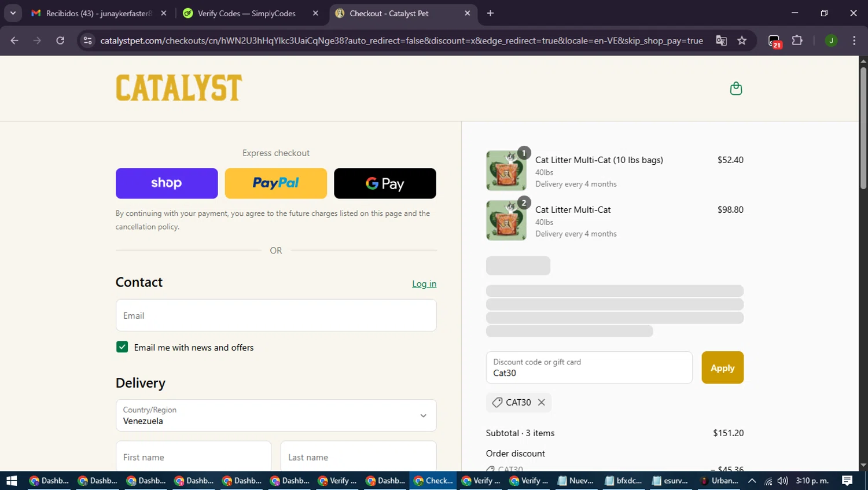Open the volume control tray icon
868x490 pixels.
pos(783,480)
